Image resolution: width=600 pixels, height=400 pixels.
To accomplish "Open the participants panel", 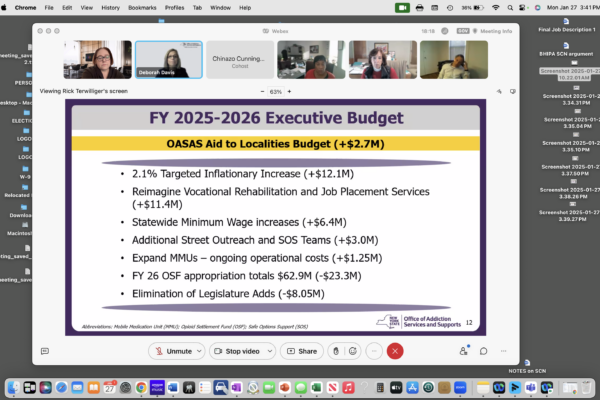I will coord(464,351).
